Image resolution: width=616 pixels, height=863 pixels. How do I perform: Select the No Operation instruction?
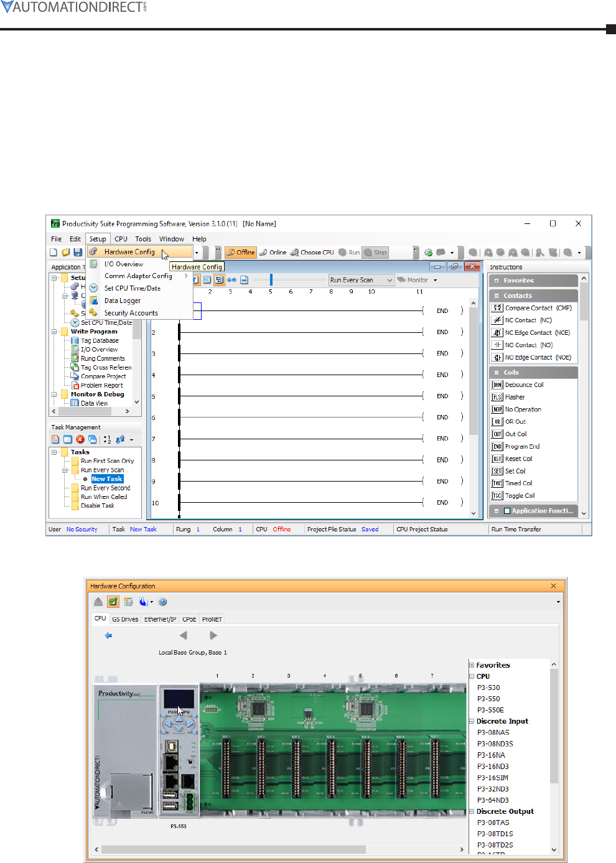pos(517,409)
